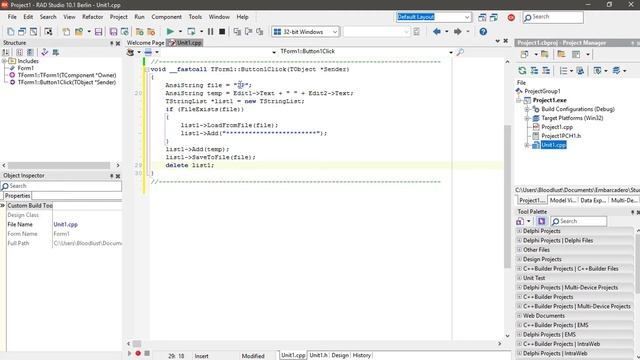
Task: Expand Delphi Projects category in Tool Palette
Action: (x=520, y=231)
